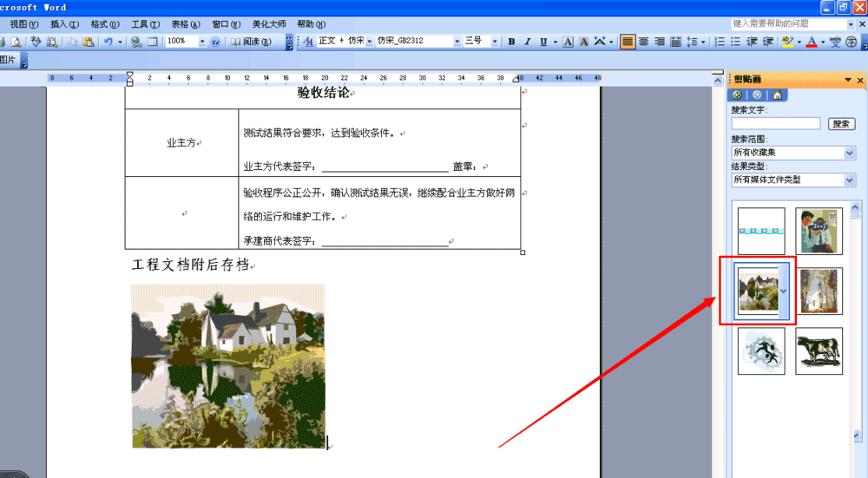
Task: Apply red font color
Action: pyautogui.click(x=812, y=42)
